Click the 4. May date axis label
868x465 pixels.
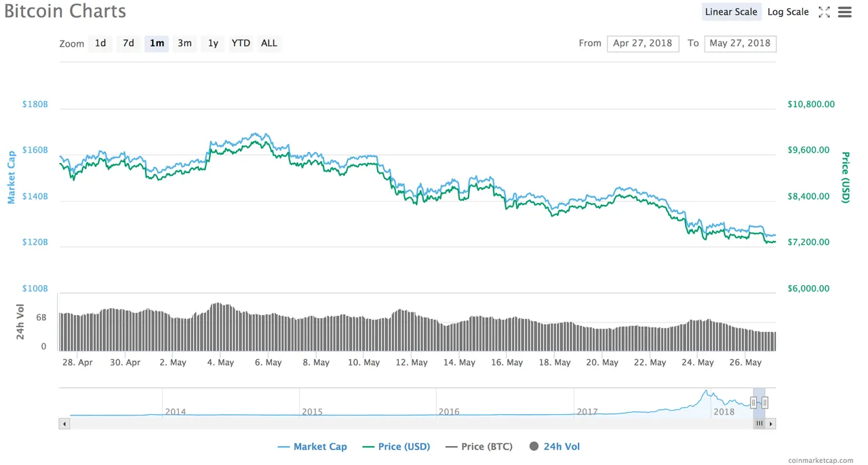(x=220, y=362)
